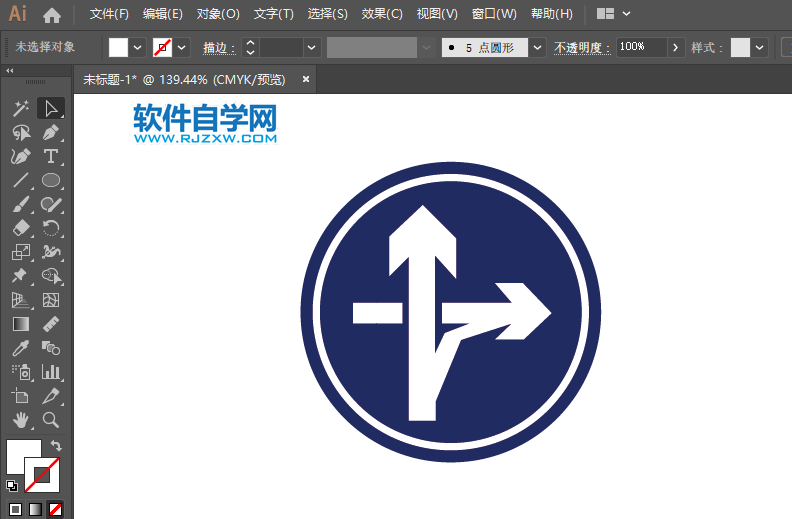Select the Mesh tool
The width and height of the screenshot is (792, 519).
[51, 300]
